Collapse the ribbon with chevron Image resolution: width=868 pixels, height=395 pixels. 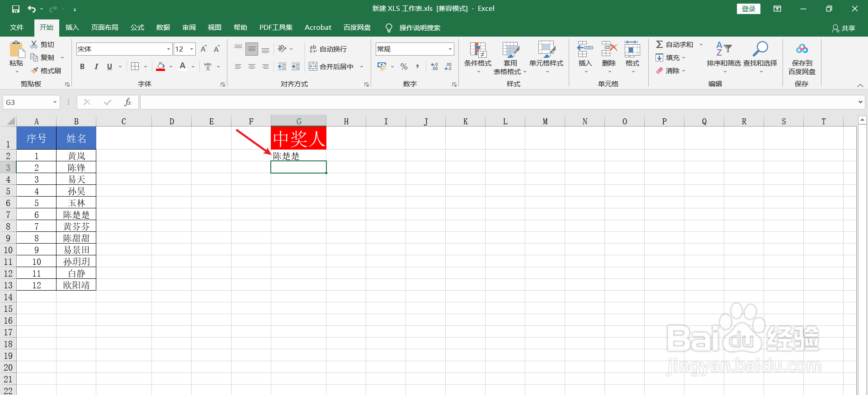pos(860,85)
